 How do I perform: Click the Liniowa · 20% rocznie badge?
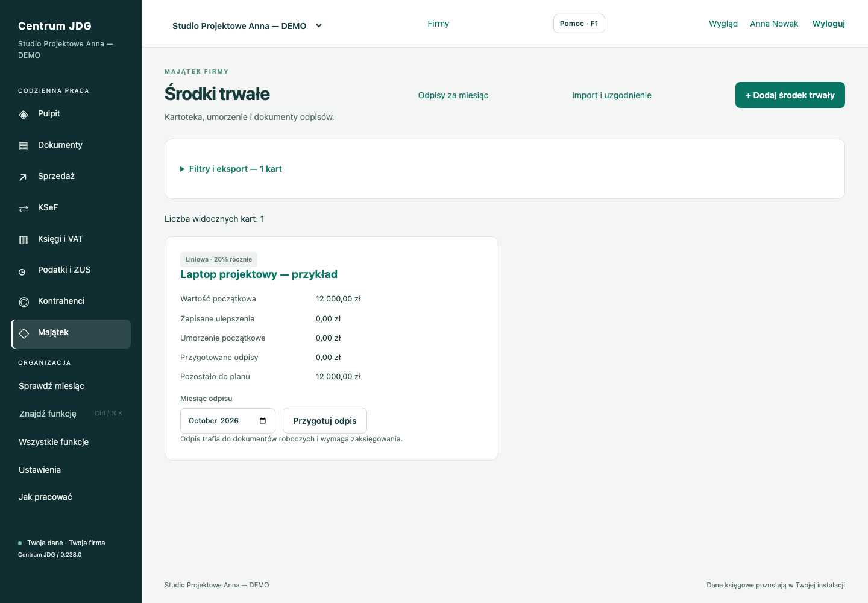tap(219, 259)
